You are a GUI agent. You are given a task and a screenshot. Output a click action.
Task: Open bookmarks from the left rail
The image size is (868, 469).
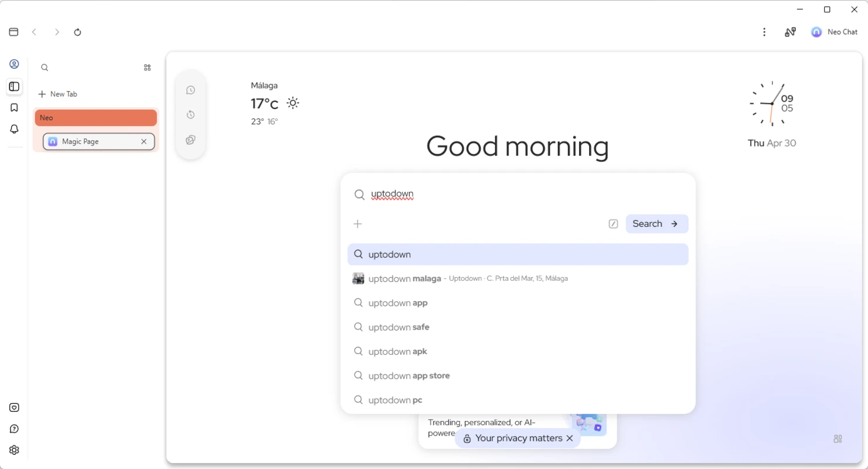click(15, 108)
